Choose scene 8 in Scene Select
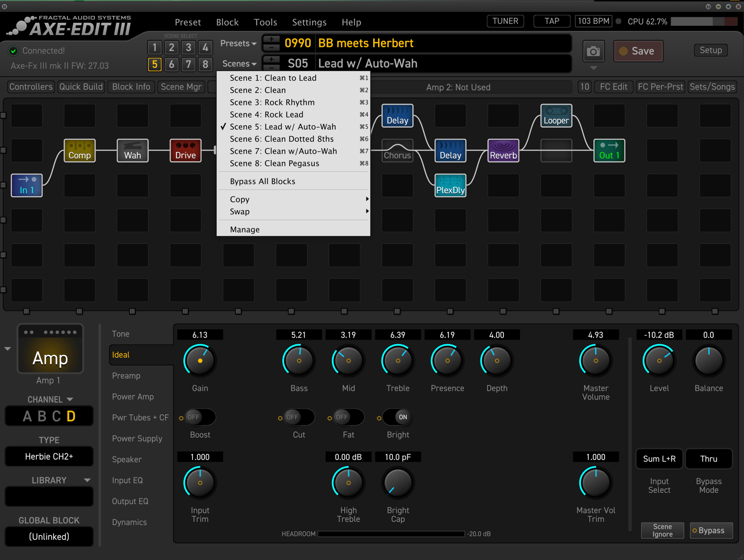The height and width of the screenshot is (560, 744). pos(205,64)
